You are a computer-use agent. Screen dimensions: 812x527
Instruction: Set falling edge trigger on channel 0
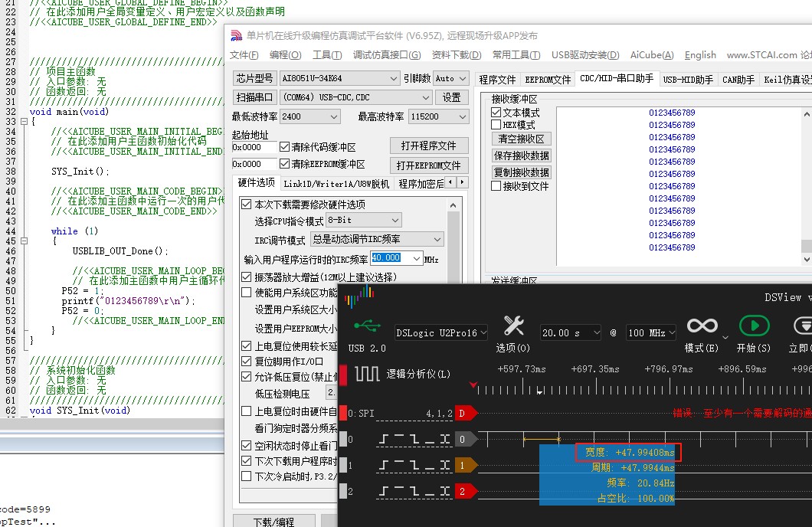click(414, 440)
